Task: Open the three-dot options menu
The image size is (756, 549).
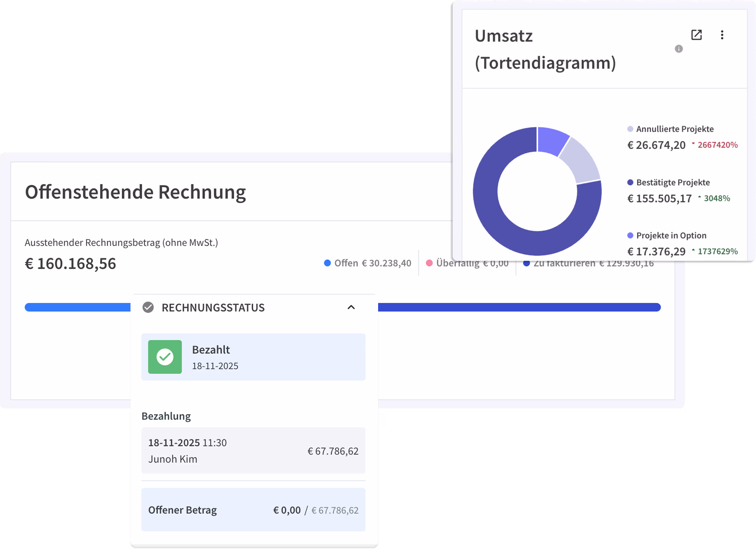Action: (x=722, y=35)
